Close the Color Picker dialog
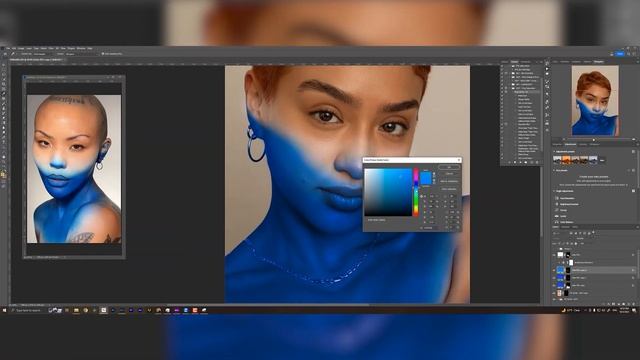The width and height of the screenshot is (640, 360). click(x=459, y=160)
